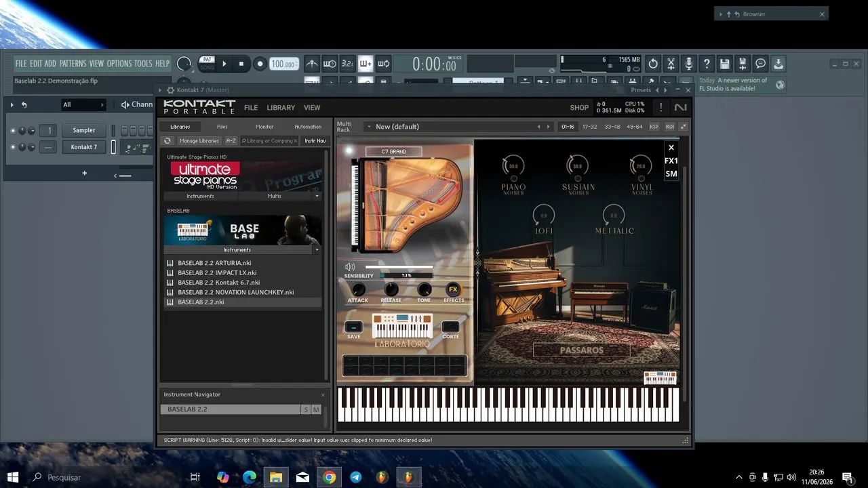Open the channel rack All filter dropdown
Viewport: 868px width, 488px height.
83,105
